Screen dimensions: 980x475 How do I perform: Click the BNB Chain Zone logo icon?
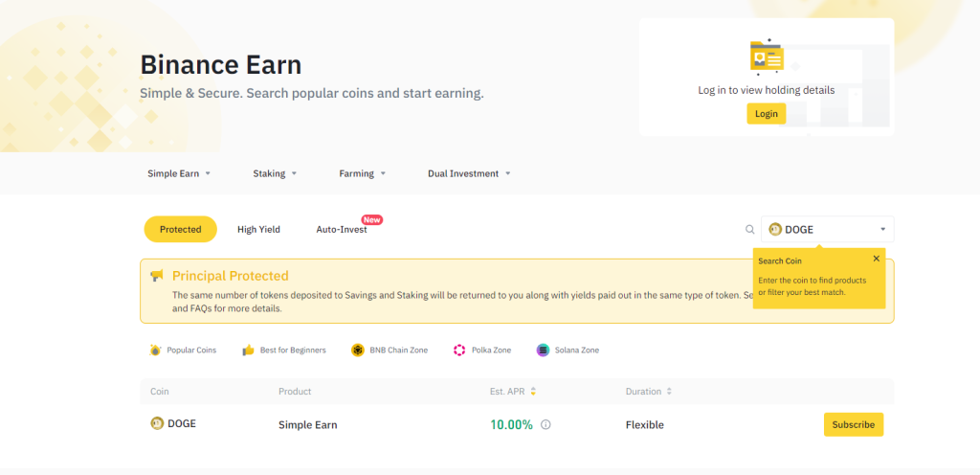click(x=358, y=350)
